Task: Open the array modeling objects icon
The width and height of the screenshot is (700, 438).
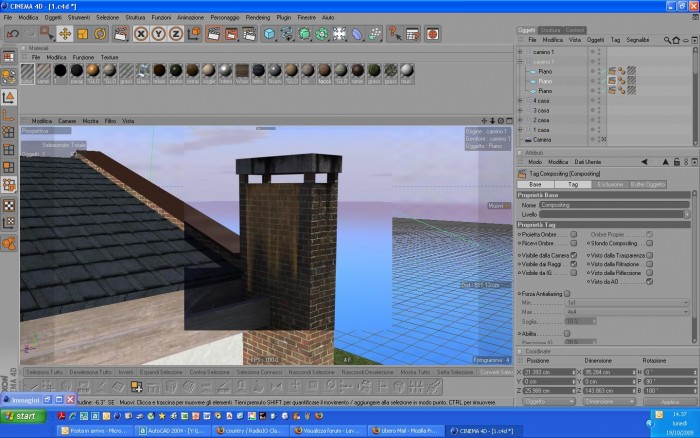Action: click(322, 34)
